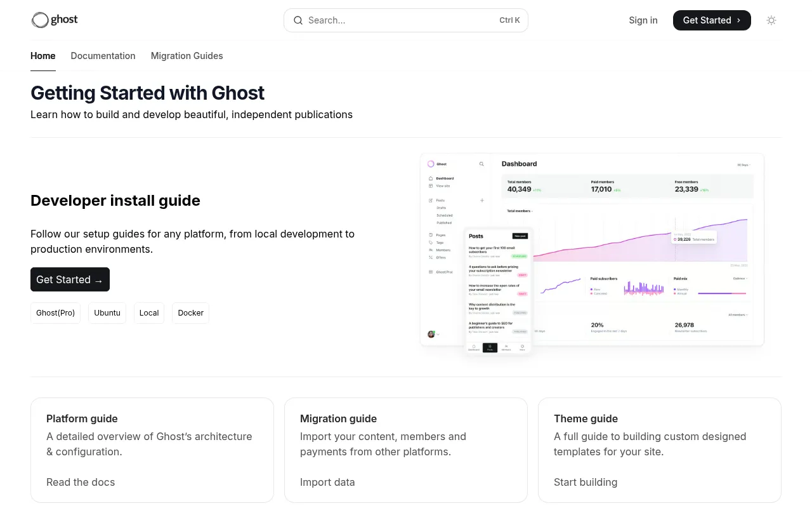The width and height of the screenshot is (812, 508).
Task: Click the header Get Started button
Action: point(712,20)
